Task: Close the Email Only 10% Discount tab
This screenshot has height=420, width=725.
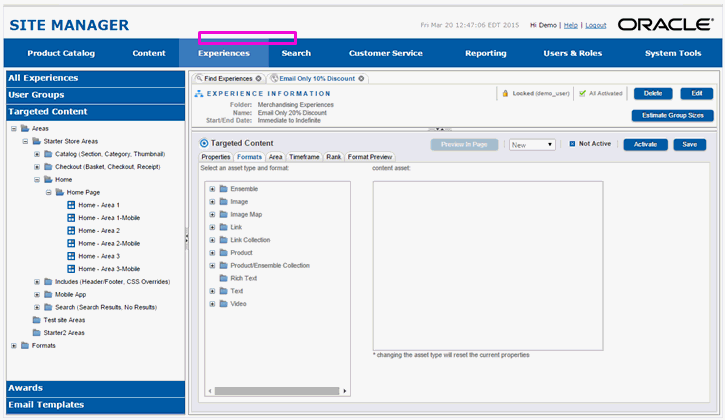Action: coord(361,79)
